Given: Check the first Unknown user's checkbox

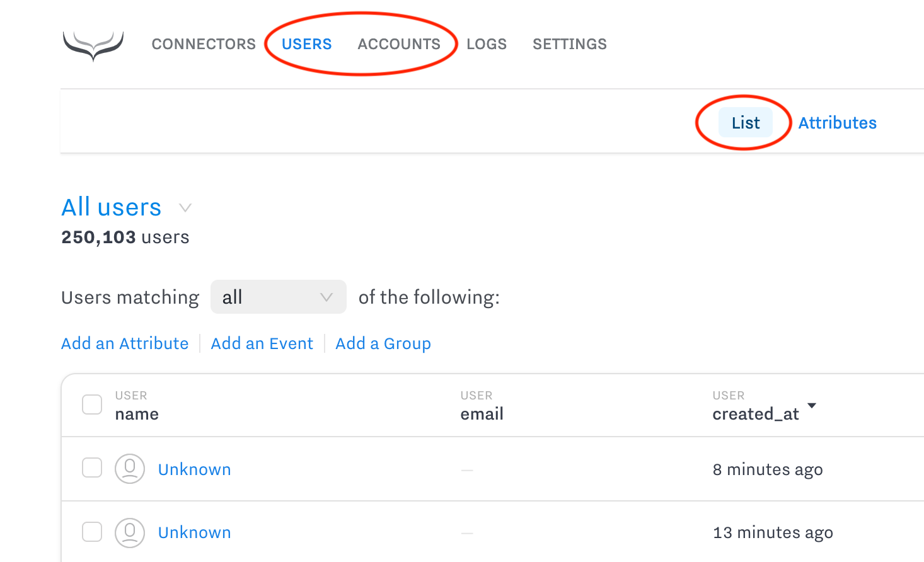Looking at the screenshot, I should pyautogui.click(x=92, y=467).
